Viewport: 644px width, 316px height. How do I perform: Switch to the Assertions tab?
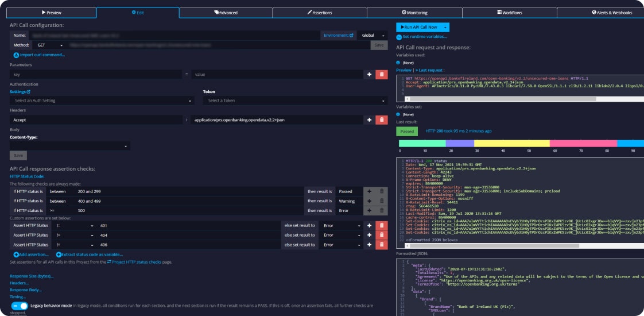coord(319,12)
